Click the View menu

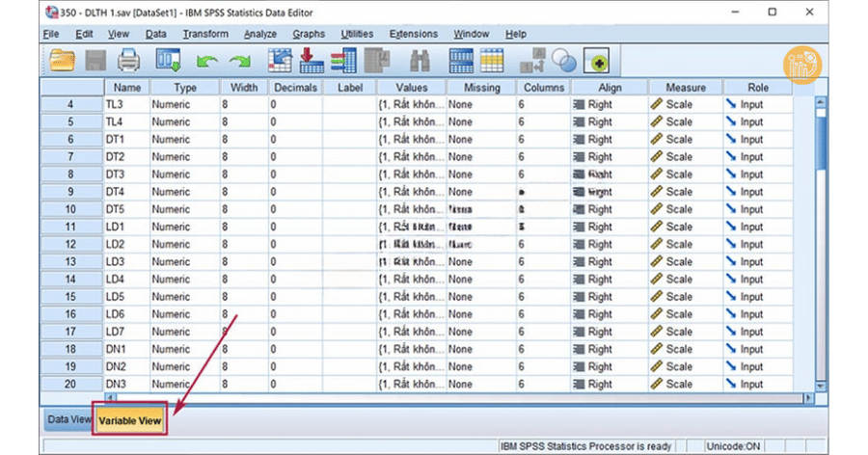(119, 34)
